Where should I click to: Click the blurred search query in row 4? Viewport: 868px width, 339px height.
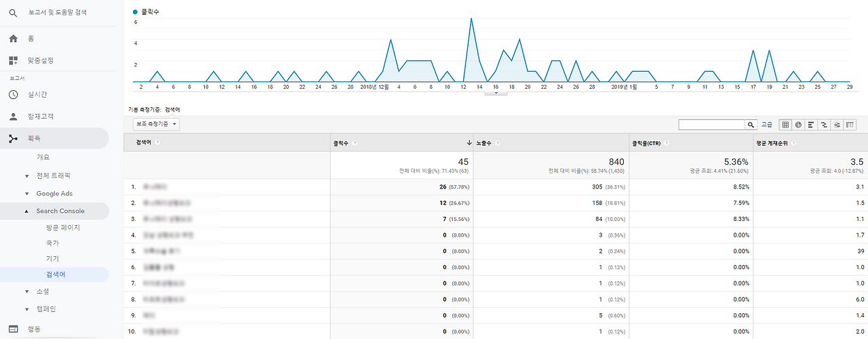pyautogui.click(x=168, y=235)
